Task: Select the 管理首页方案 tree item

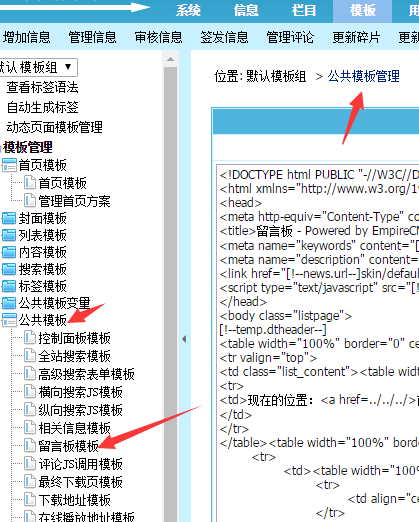Action: click(74, 201)
